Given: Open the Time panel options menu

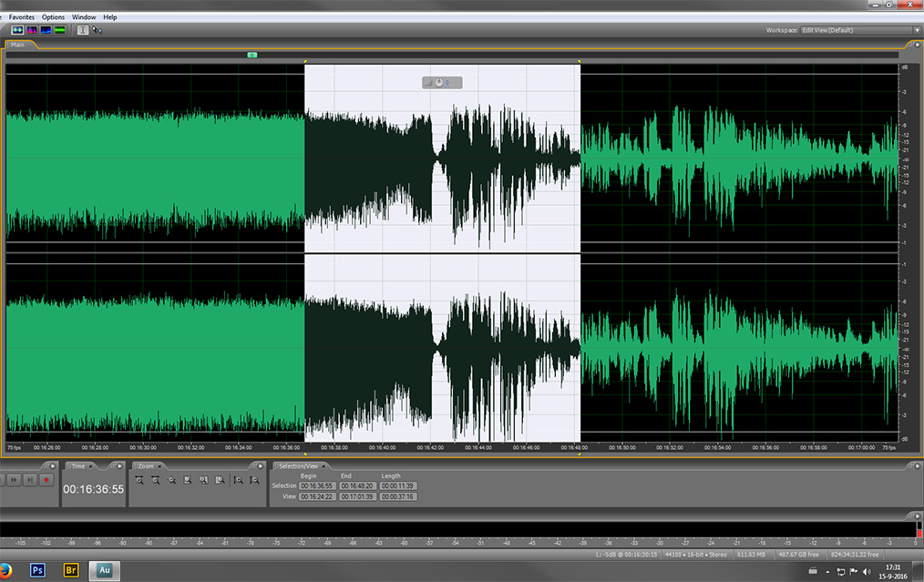Looking at the screenshot, I should pyautogui.click(x=119, y=465).
